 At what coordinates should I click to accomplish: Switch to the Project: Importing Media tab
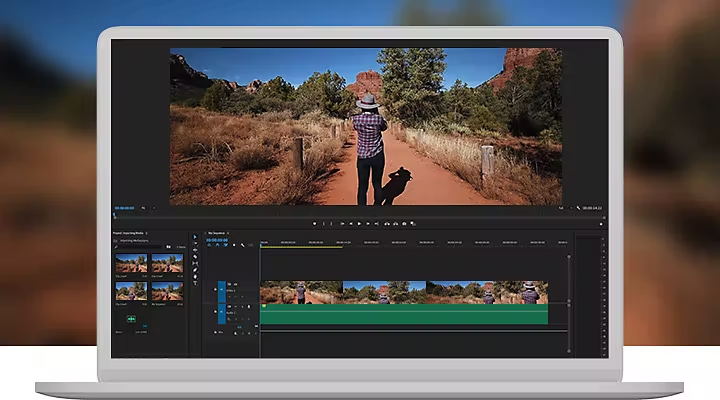point(128,233)
